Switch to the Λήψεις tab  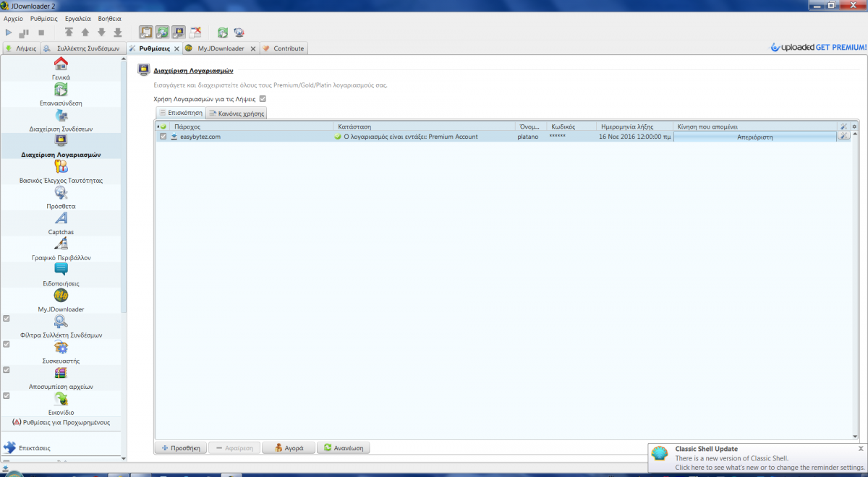(x=20, y=48)
